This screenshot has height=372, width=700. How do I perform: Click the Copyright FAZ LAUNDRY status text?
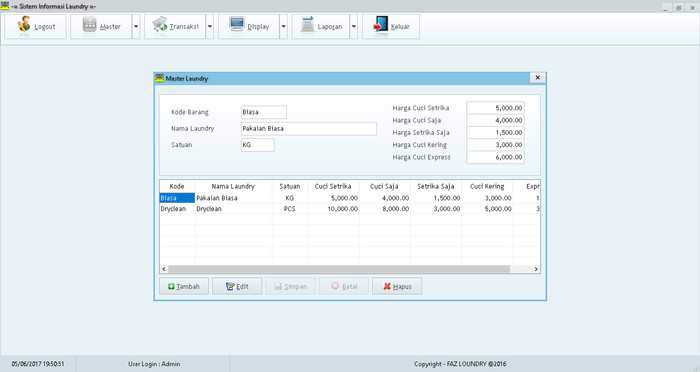pos(460,364)
